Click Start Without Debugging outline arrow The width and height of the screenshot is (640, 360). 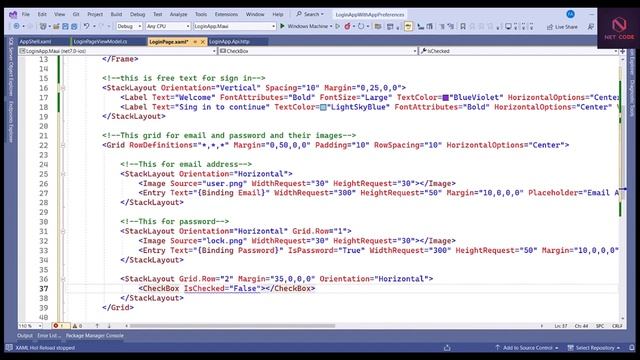point(338,26)
